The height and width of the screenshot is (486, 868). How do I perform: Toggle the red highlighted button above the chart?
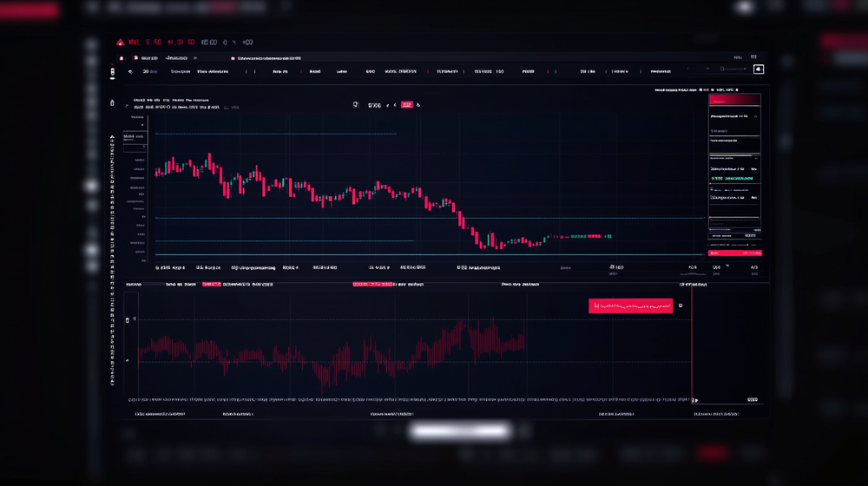pyautogui.click(x=406, y=105)
